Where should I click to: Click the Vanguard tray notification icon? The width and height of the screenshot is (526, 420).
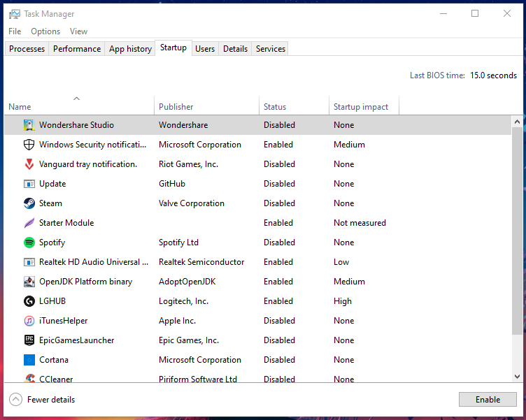29,164
